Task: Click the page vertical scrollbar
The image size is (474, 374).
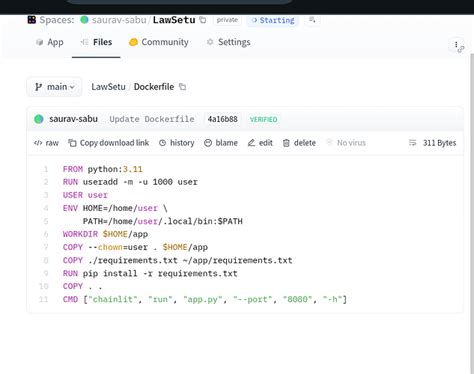Action: (472, 213)
